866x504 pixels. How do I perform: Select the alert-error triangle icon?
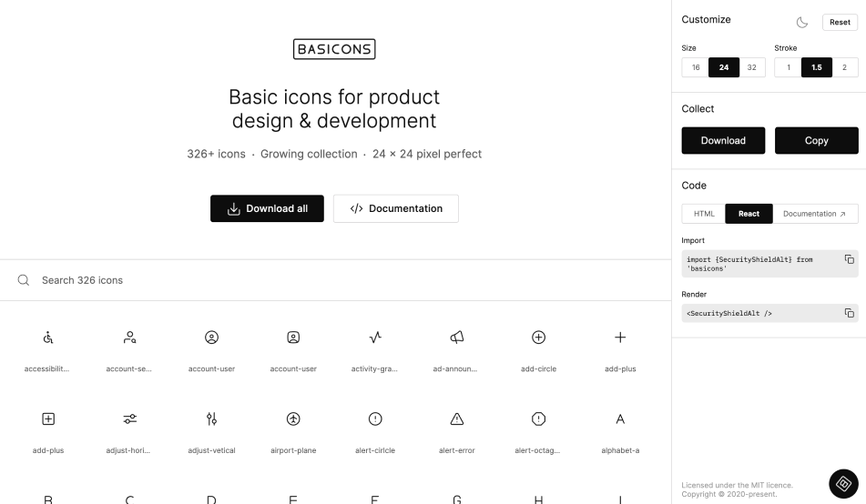[457, 418]
